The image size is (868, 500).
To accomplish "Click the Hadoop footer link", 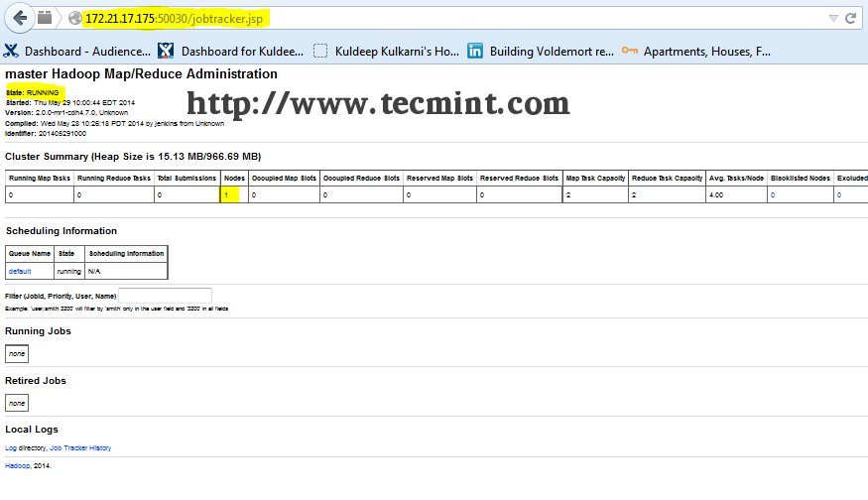I will click(17, 465).
